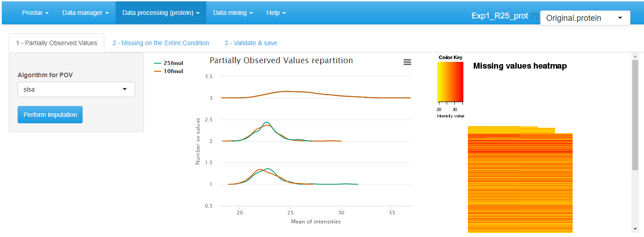Click the Perform imputation button
The width and height of the screenshot is (644, 237).
click(x=50, y=115)
